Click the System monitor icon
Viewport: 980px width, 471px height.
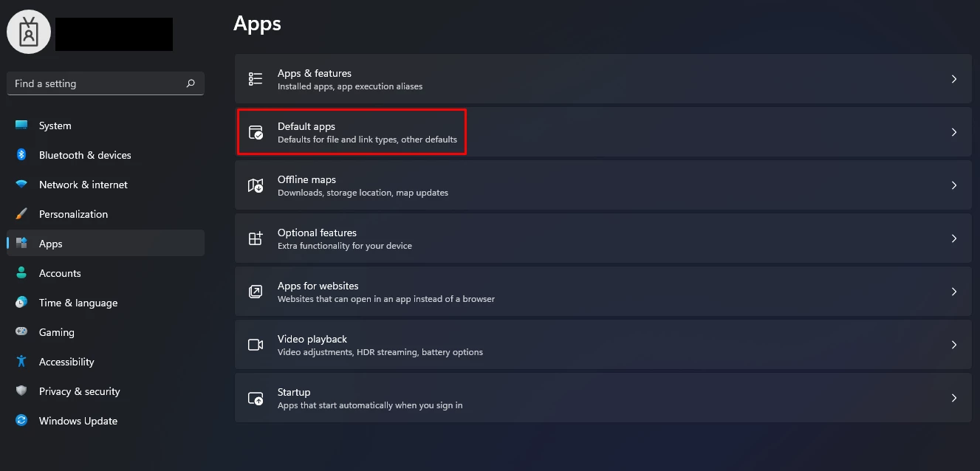pos(21,126)
